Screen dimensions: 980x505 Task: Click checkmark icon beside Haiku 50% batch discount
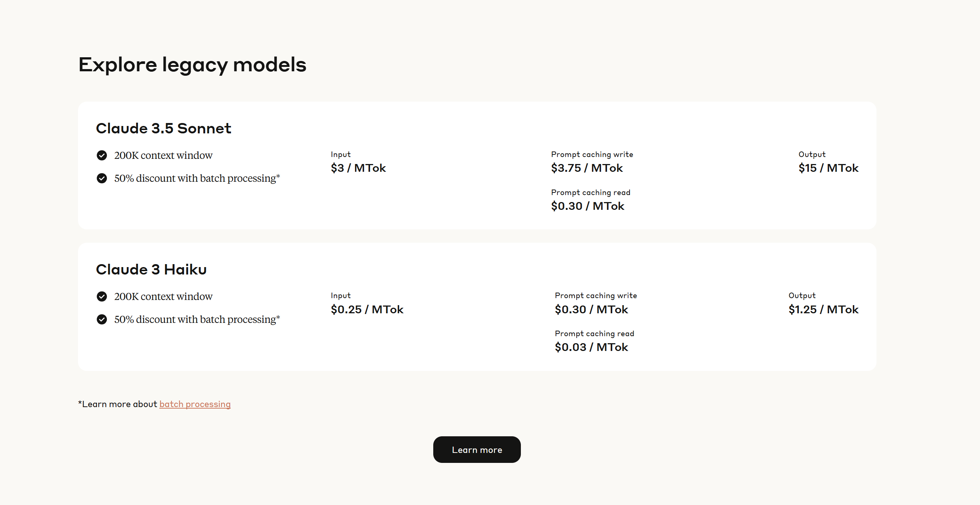point(102,319)
